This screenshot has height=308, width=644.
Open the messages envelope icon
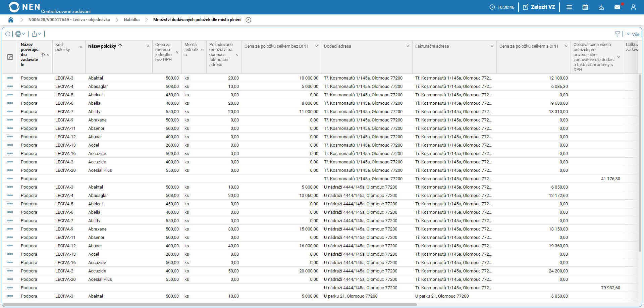tap(617, 7)
